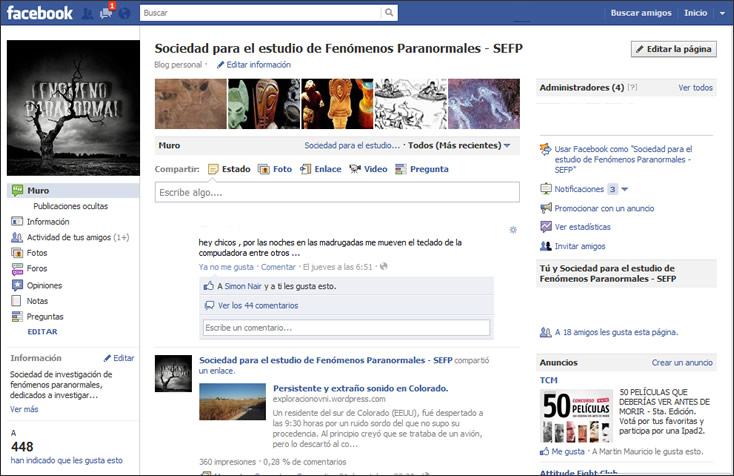This screenshot has width=734, height=476.
Task: Click Simon Nair's name in likes
Action: (x=243, y=286)
